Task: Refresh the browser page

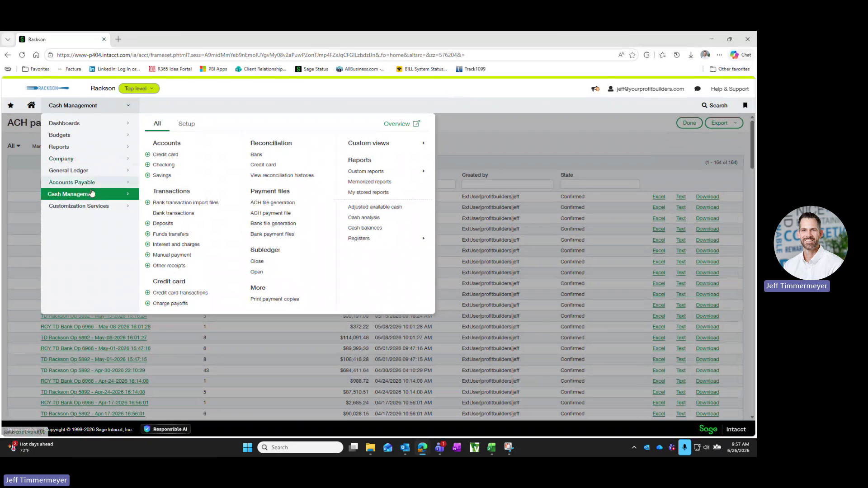Action: 22,55
